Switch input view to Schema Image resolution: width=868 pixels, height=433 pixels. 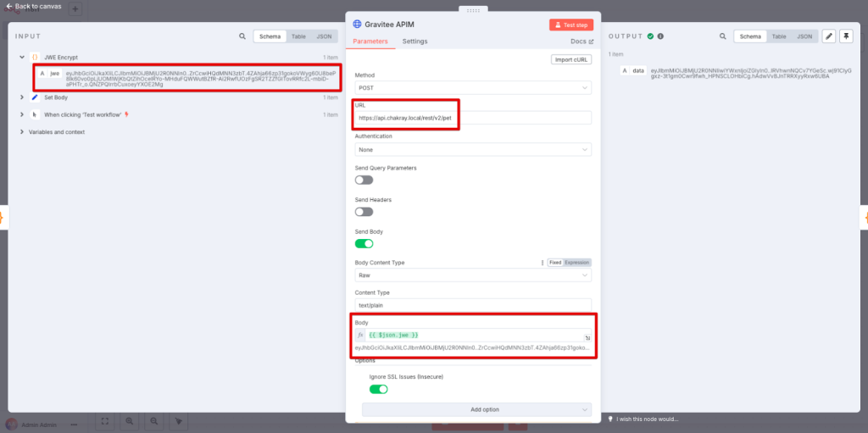coord(271,36)
